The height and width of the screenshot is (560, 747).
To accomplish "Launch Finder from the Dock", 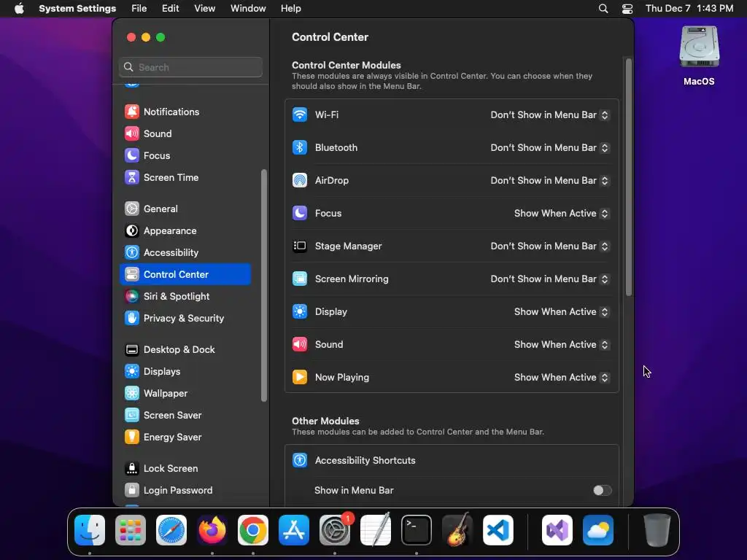I will tap(90, 530).
